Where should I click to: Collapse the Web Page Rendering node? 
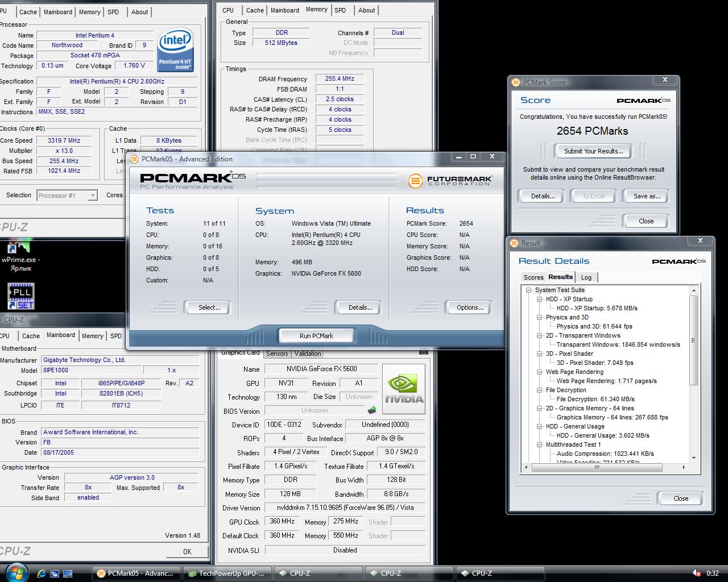click(x=539, y=372)
